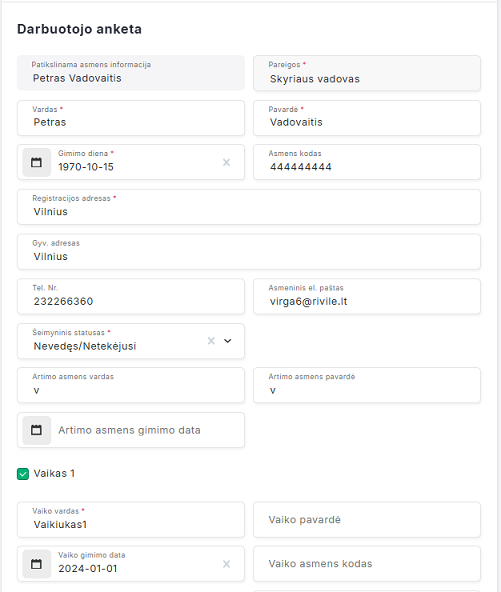This screenshot has height=592, width=501.
Task: Open the Pareigos field Skyriaus vadovas
Action: [367, 73]
